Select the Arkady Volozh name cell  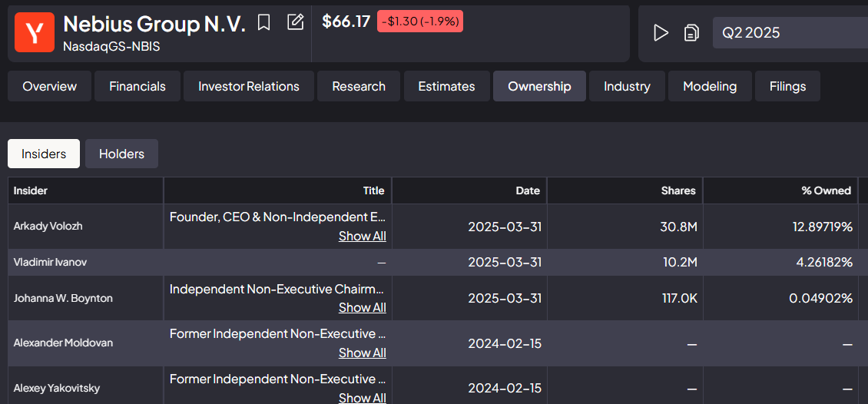[x=86, y=227]
